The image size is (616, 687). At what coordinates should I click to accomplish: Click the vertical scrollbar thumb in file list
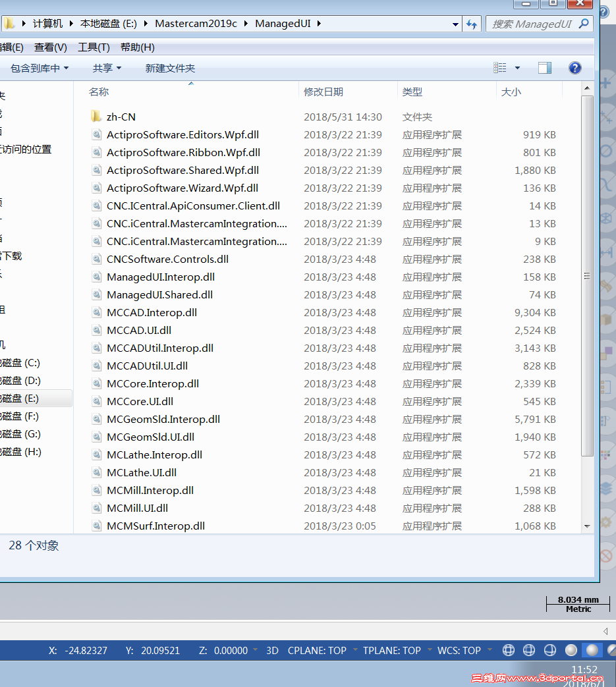(x=587, y=276)
